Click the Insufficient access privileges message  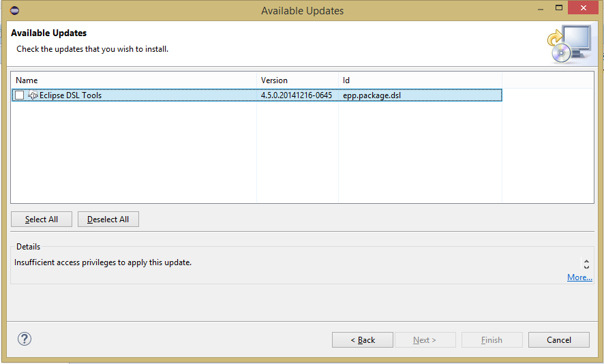click(103, 262)
